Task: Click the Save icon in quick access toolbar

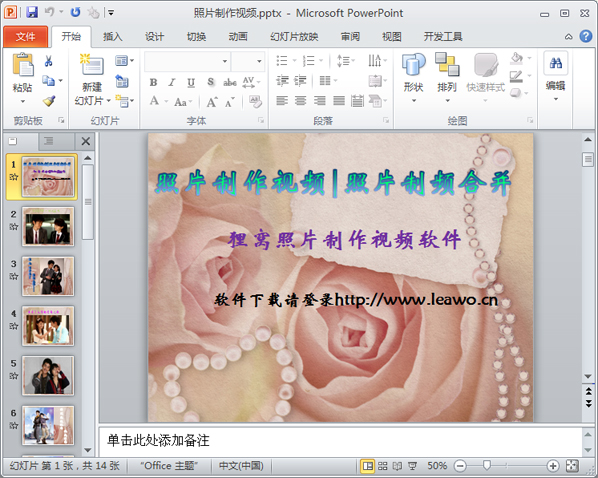Action: (32, 12)
